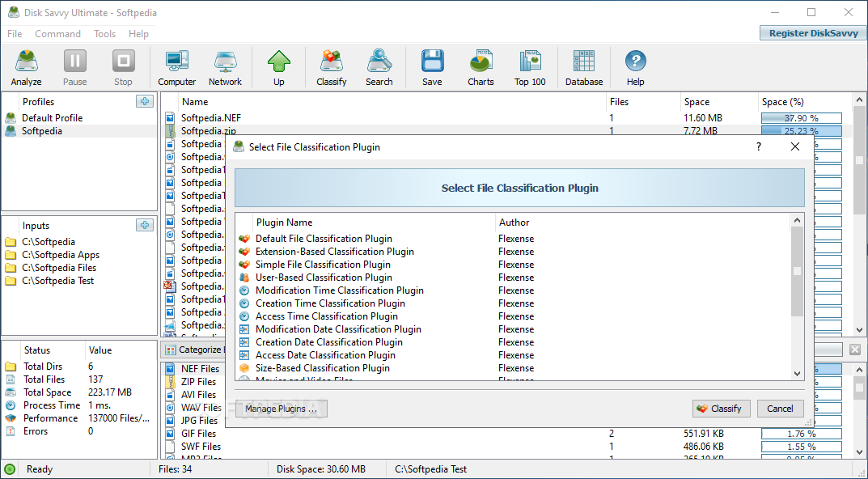868x479 pixels.
Task: Click the Performance status row
Action: [79, 418]
